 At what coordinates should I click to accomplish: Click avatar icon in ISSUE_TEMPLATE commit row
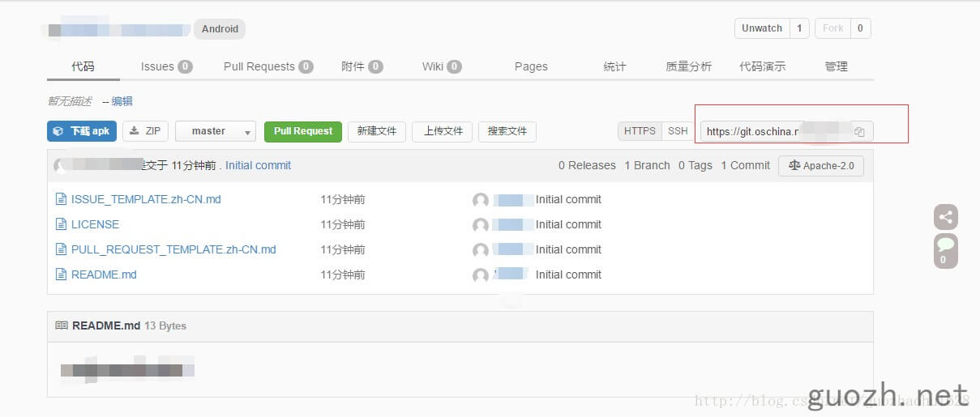[x=481, y=200]
